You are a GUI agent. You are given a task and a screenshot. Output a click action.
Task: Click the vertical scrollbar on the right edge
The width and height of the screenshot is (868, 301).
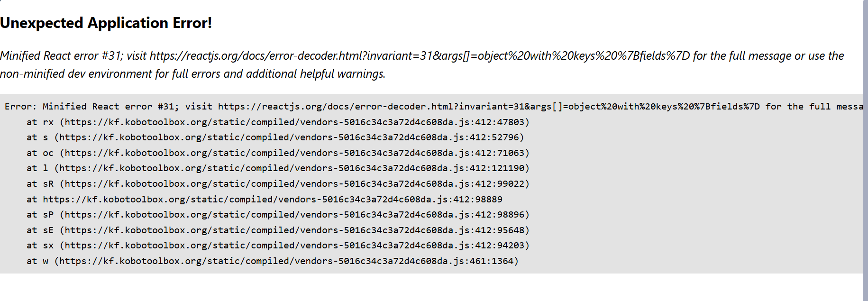coord(866,150)
